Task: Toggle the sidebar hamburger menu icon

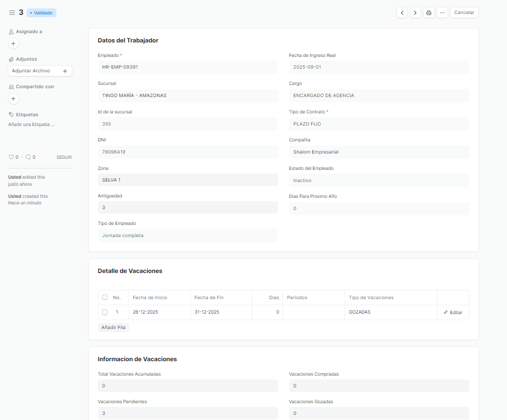Action: pyautogui.click(x=12, y=13)
